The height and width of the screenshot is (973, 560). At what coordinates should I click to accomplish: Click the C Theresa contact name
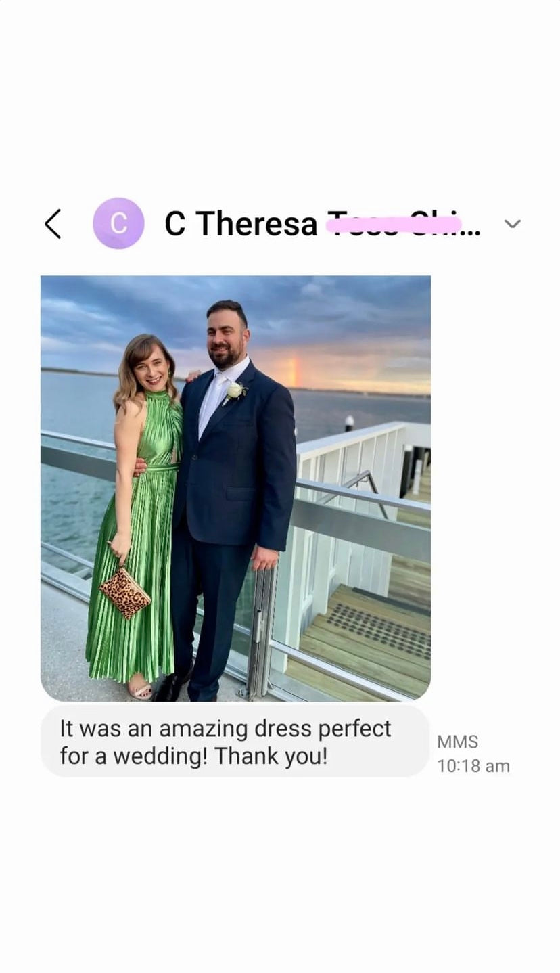click(241, 224)
